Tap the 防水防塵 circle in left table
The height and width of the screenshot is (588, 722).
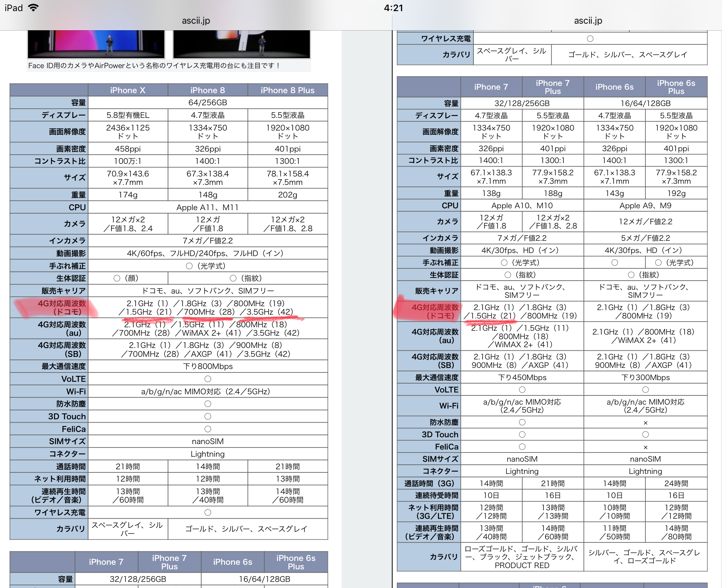point(208,404)
